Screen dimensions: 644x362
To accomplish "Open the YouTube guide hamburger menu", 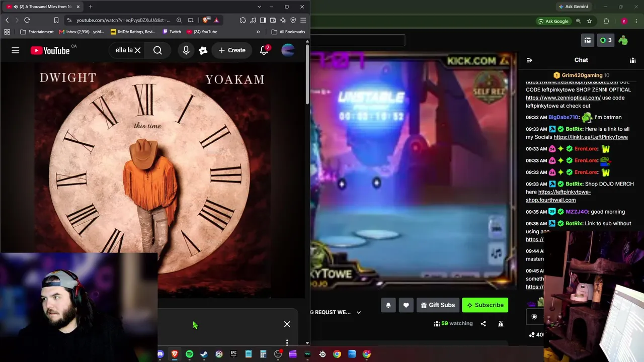I will pyautogui.click(x=16, y=50).
